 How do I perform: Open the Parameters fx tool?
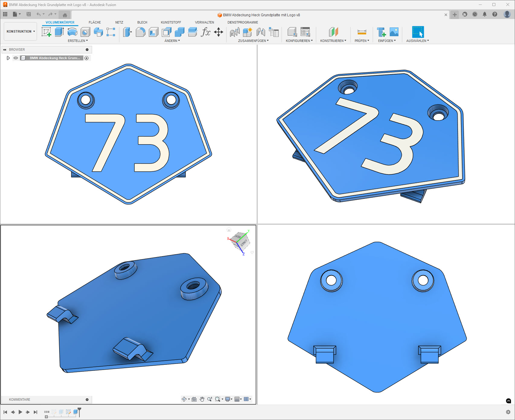coord(205,32)
